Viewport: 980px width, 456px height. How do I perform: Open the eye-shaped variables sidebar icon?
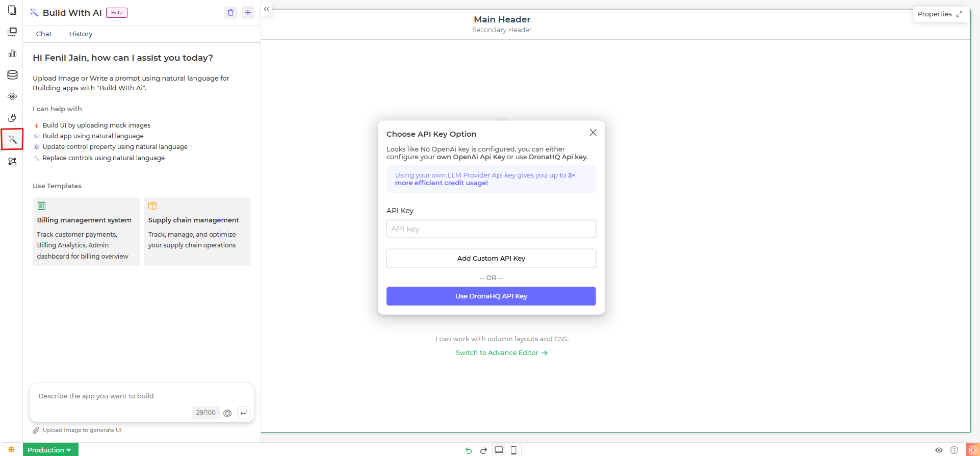tap(12, 96)
